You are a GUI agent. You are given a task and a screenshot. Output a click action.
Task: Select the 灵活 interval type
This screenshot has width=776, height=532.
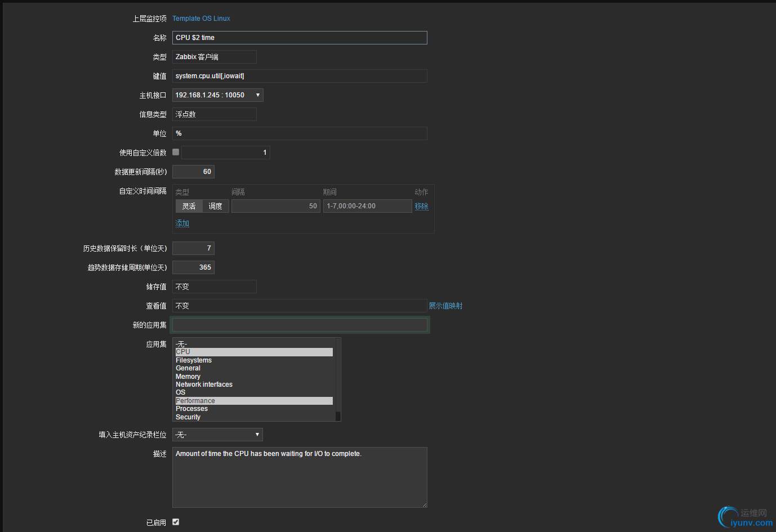[x=189, y=206]
